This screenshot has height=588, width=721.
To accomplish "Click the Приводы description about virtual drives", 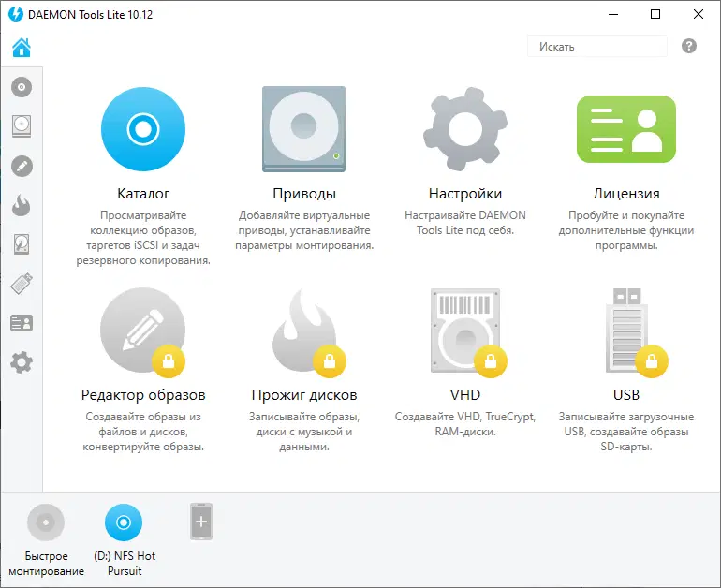I will coord(304,230).
